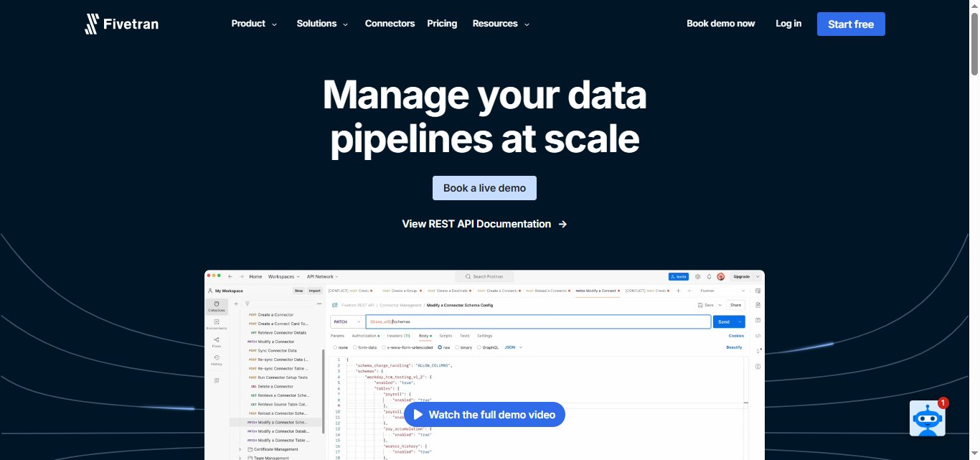Click Postman back navigation arrow
980x460 pixels.
(x=230, y=276)
